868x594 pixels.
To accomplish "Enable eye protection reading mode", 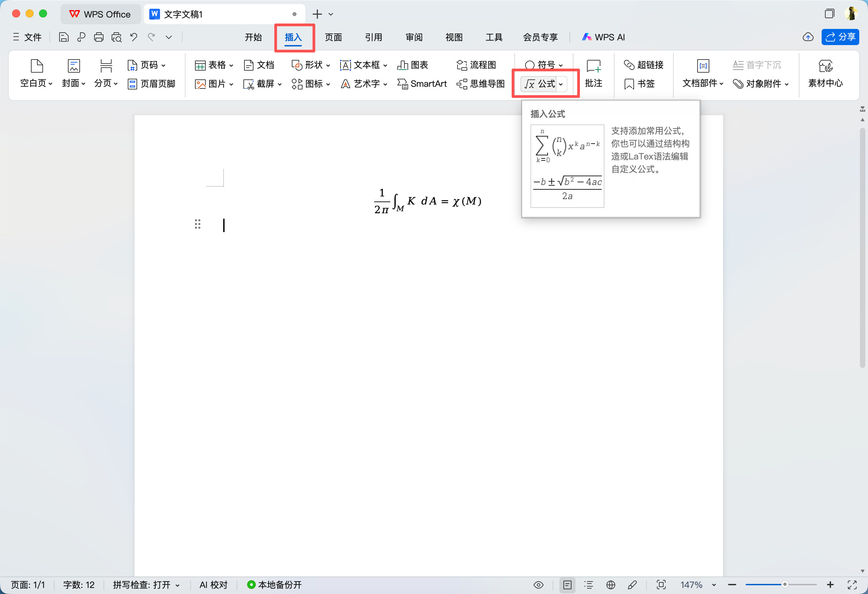I will (539, 585).
